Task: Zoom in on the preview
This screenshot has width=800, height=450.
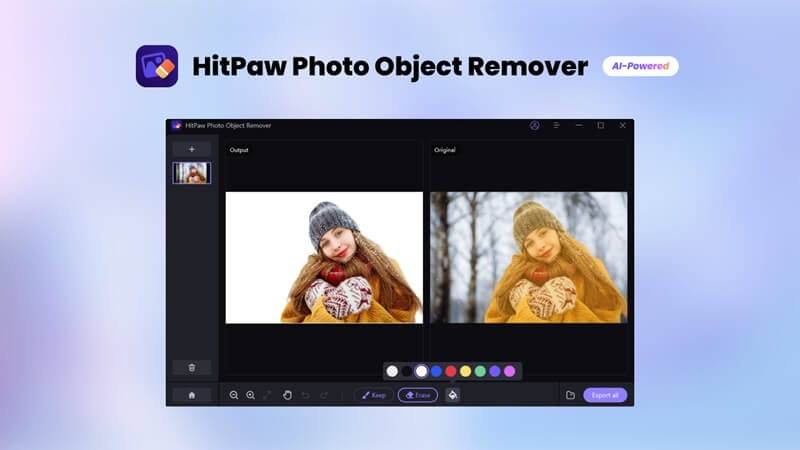Action: tap(251, 395)
